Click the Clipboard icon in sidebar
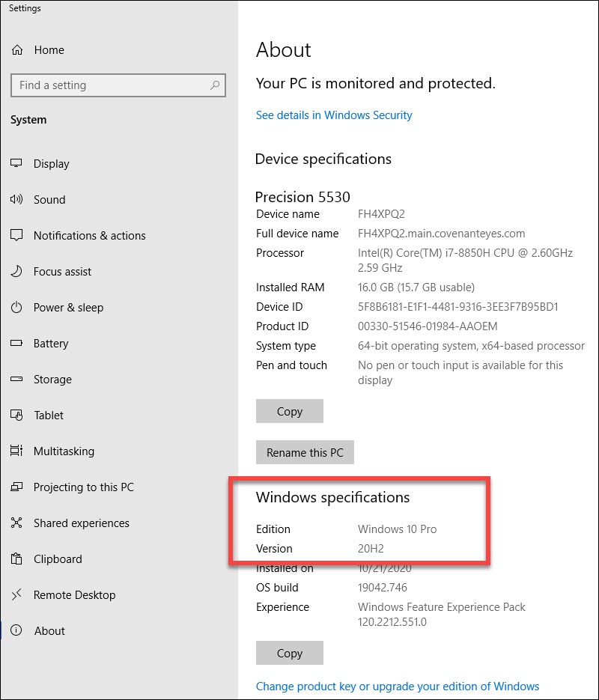 [16, 559]
